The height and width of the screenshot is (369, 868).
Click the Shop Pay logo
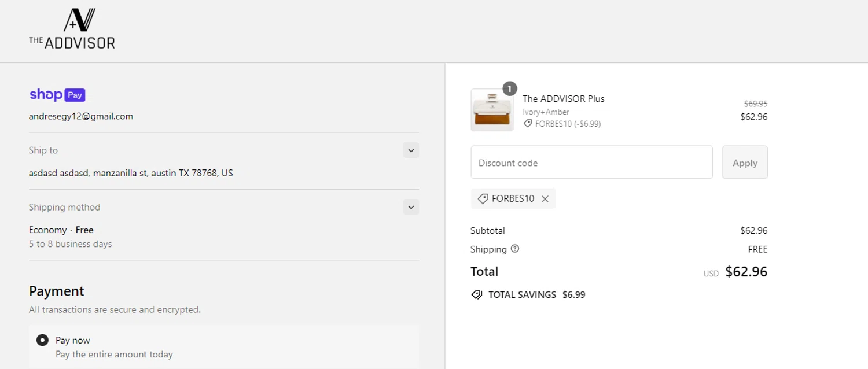[57, 95]
